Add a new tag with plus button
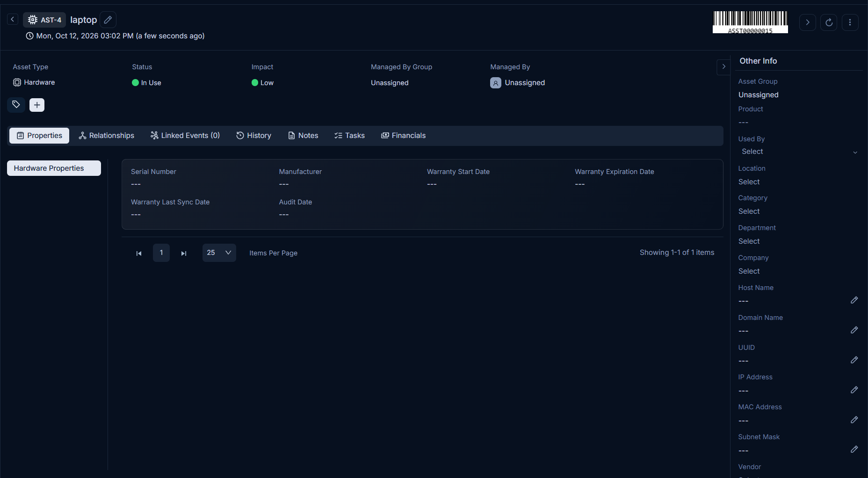The height and width of the screenshot is (478, 868). [x=37, y=105]
